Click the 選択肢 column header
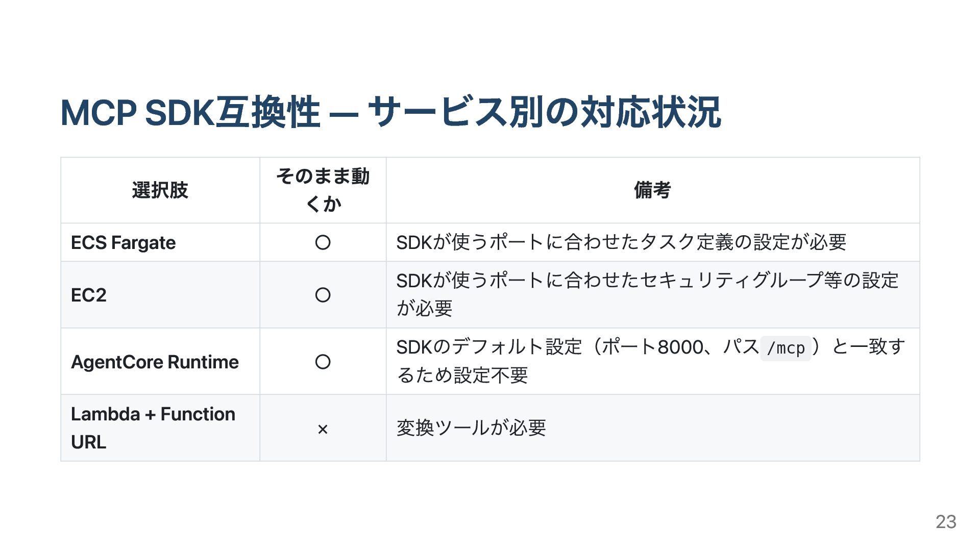Screen dimensions: 980x551 coord(160,190)
